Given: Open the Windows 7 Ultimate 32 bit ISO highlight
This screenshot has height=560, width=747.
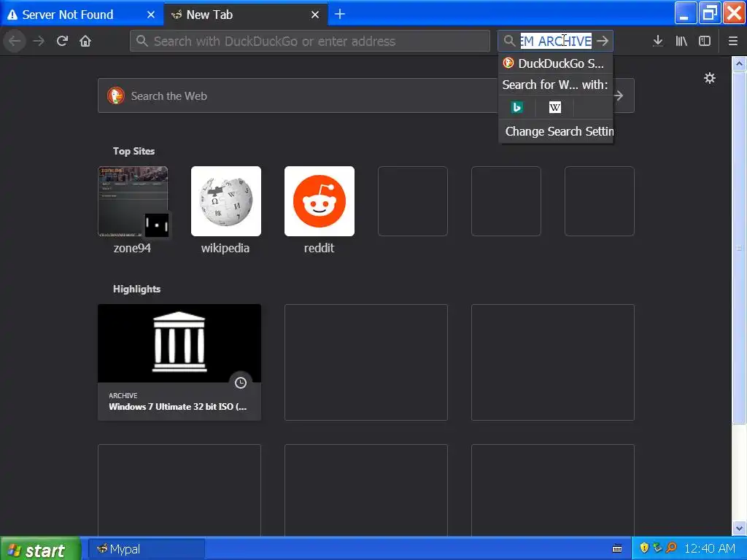Looking at the screenshot, I should point(179,362).
